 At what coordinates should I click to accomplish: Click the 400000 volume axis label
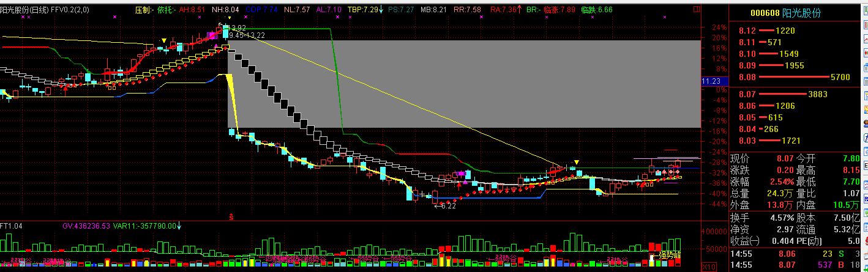click(714, 232)
